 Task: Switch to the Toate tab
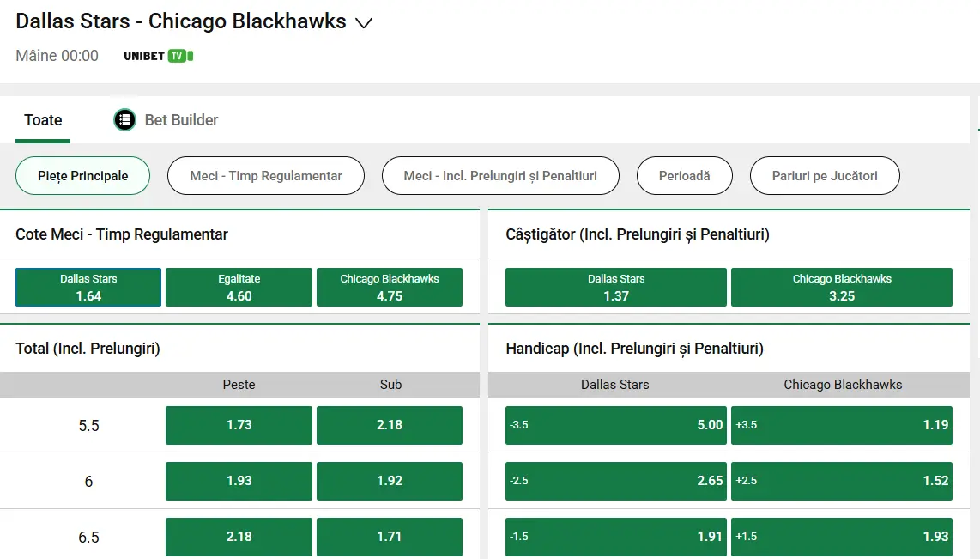43,120
